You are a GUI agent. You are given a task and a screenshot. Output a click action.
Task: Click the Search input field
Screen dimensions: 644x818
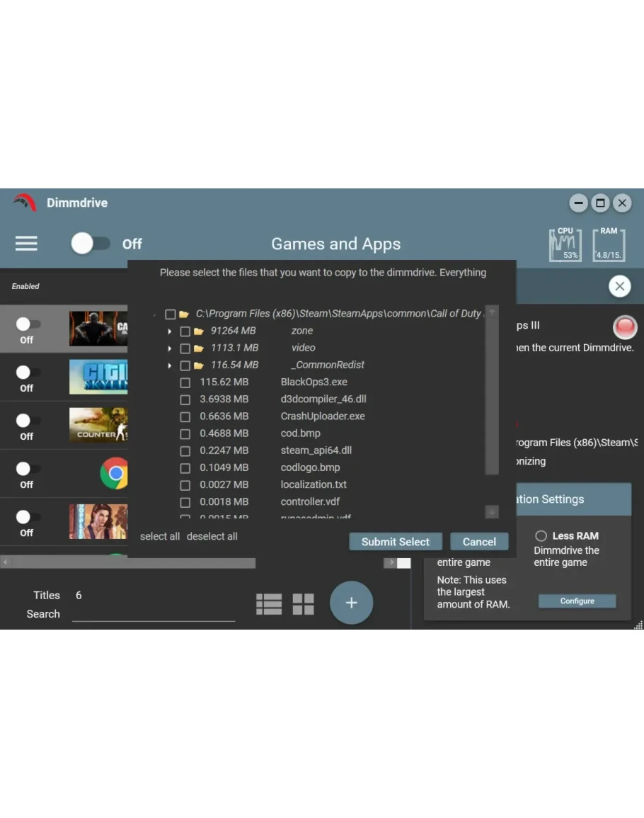[153, 613]
